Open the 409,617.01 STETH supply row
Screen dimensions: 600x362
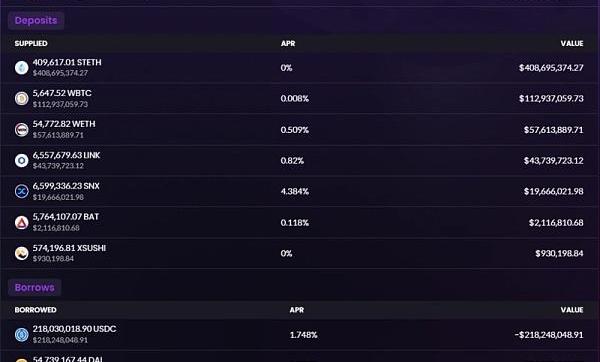pos(300,68)
